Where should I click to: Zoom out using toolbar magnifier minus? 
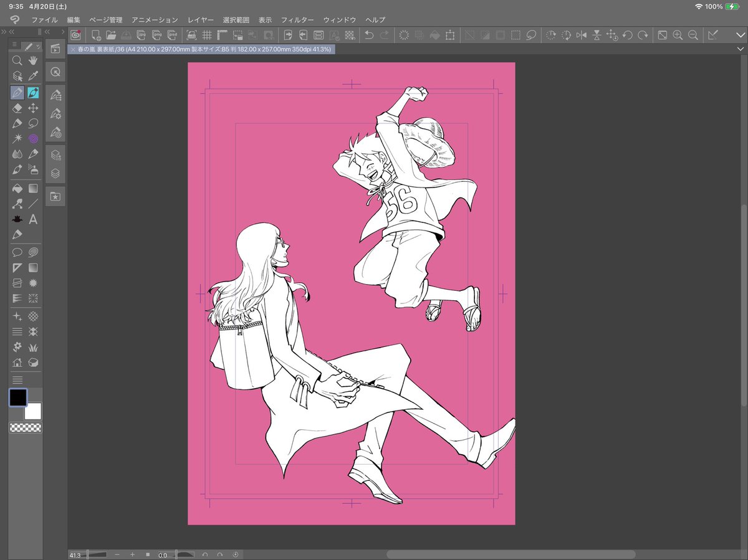coord(693,35)
